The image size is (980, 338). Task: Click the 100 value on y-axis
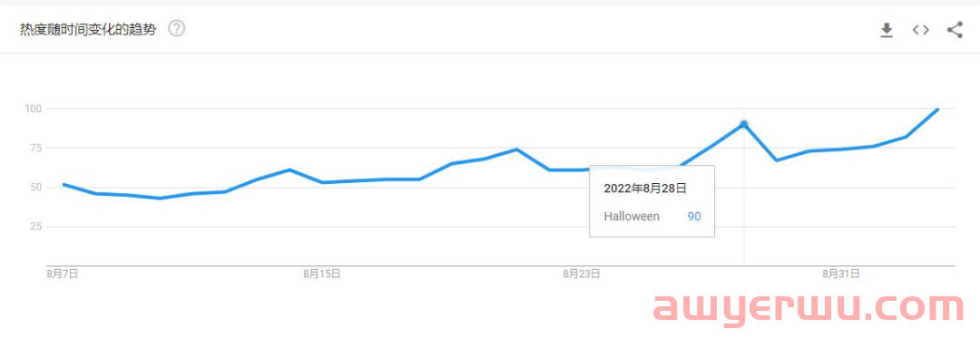[x=33, y=109]
